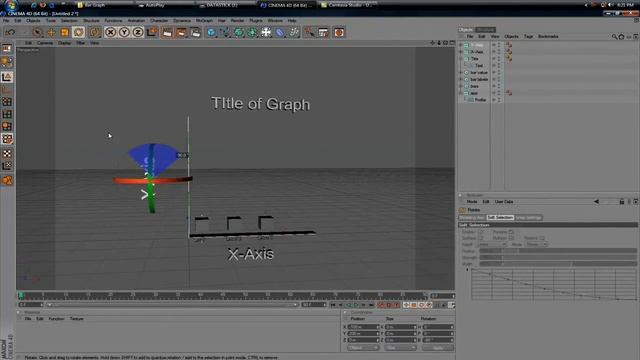The height and width of the screenshot is (360, 640).
Task: Select the Live Selection tool icon
Action: tap(38, 32)
